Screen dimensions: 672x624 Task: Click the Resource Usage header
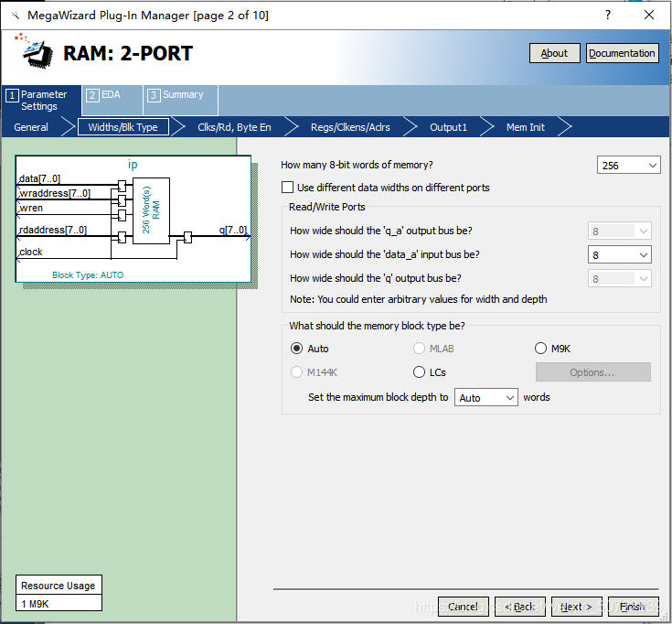(x=59, y=586)
